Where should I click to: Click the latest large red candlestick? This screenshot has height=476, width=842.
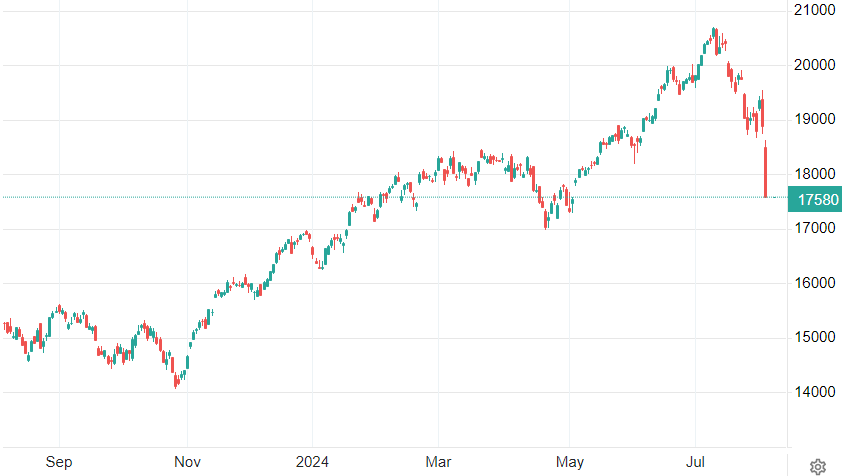(x=766, y=172)
